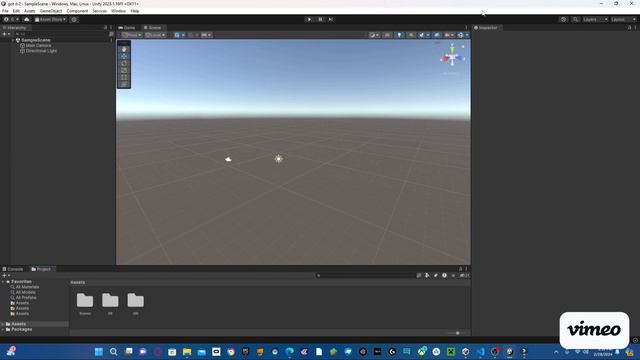640x360 pixels.
Task: Open the Local/Global rotation dropdown
Action: pyautogui.click(x=156, y=35)
